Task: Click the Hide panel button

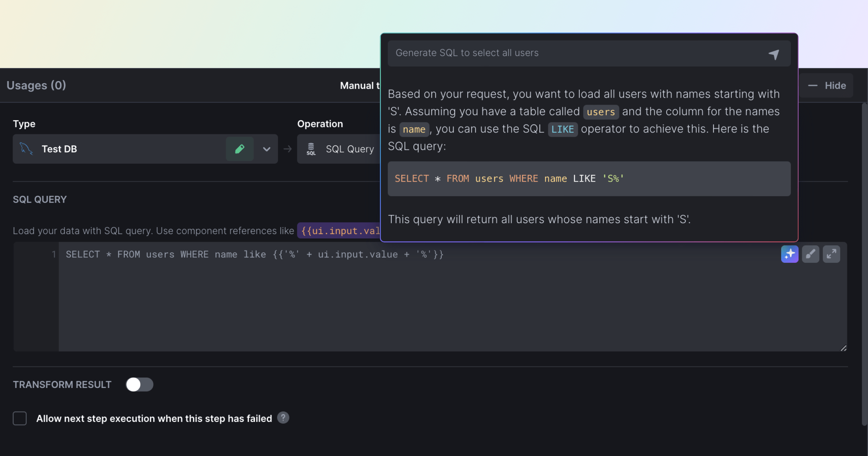Action: (x=827, y=86)
